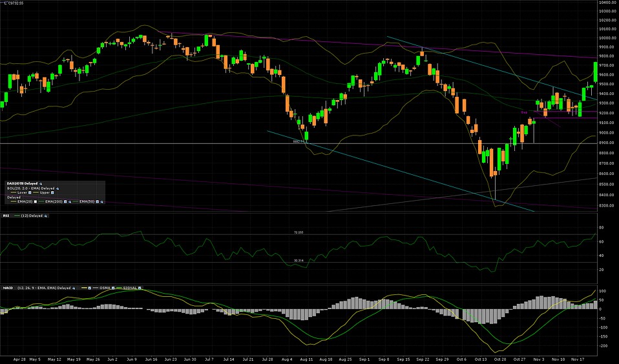The width and height of the screenshot is (619, 364).
Task: Click the icon after MACD (12, 26, 9) Delayed
Action: [x=74, y=288]
